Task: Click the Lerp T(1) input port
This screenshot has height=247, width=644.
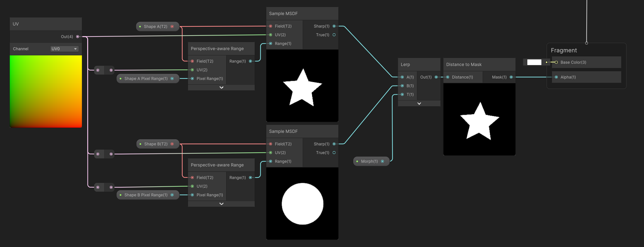Action: [402, 94]
